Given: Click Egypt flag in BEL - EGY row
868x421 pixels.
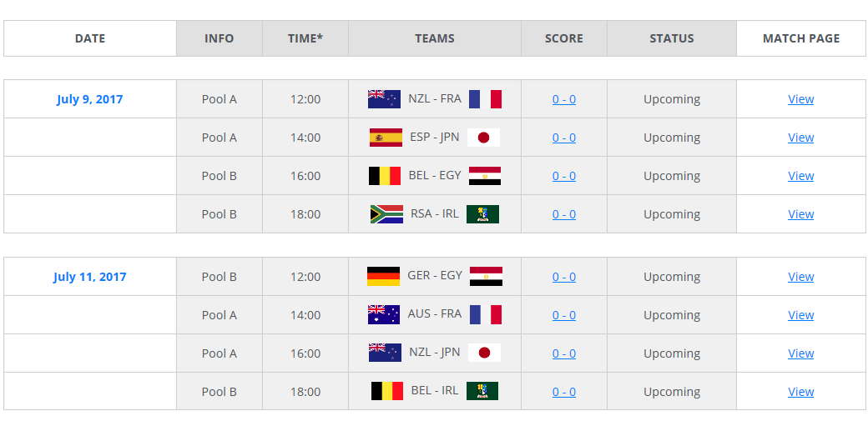Looking at the screenshot, I should (485, 176).
